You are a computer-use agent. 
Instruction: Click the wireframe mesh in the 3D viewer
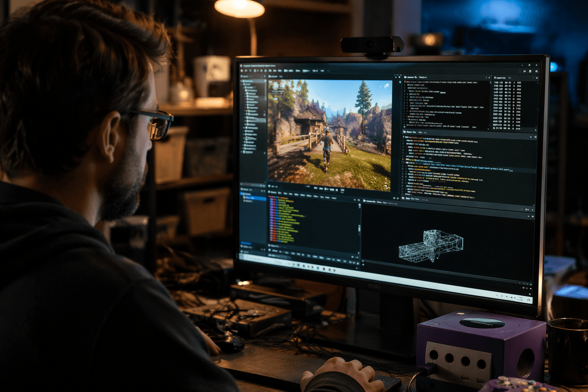pyautogui.click(x=431, y=246)
